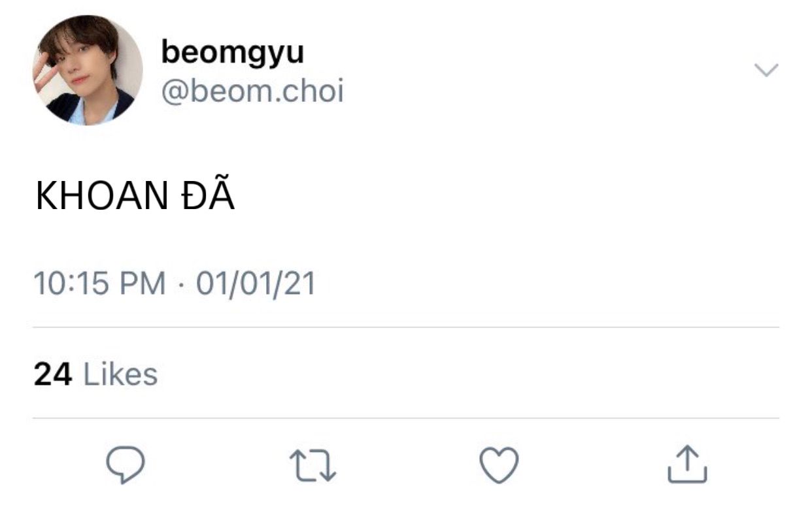Toggle retweet status for this tweet
The image size is (812, 505).
pyautogui.click(x=313, y=464)
